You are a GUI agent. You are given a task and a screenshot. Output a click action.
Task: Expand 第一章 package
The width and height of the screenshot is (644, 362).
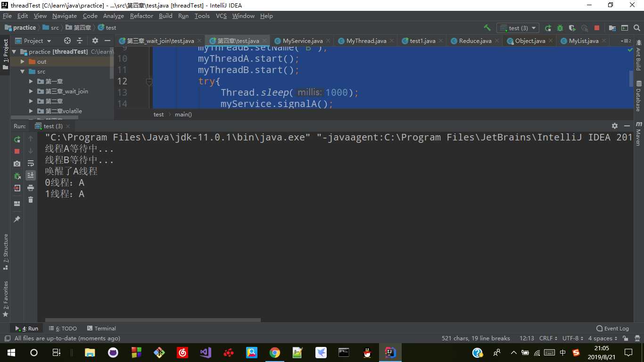click(31, 82)
